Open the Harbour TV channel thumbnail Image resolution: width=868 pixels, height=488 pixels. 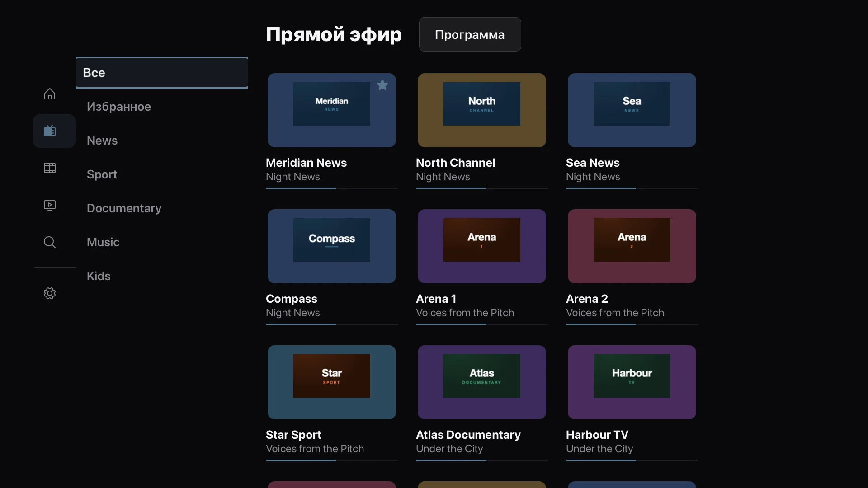(632, 382)
